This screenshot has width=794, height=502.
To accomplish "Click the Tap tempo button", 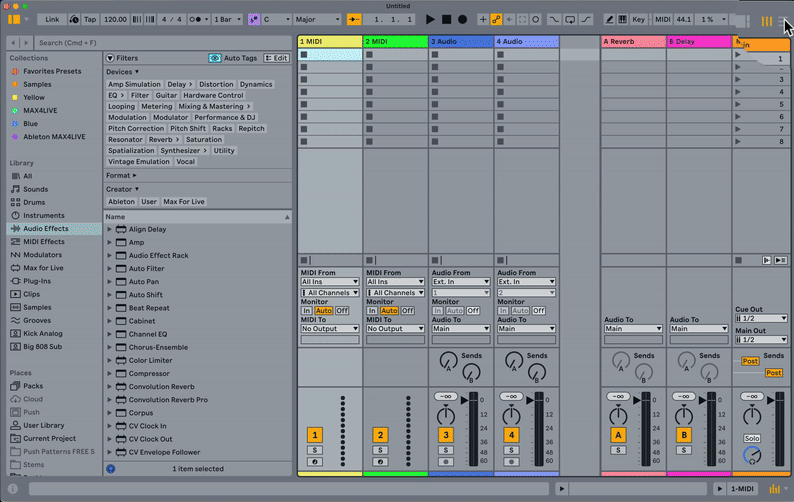I will [x=89, y=19].
